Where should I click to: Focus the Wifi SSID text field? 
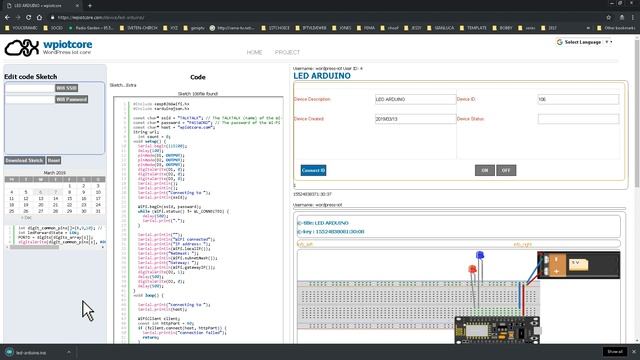point(30,88)
